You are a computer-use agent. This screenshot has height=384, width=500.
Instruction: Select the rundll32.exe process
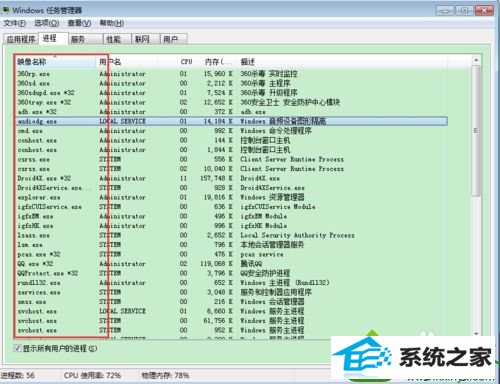coord(231,283)
